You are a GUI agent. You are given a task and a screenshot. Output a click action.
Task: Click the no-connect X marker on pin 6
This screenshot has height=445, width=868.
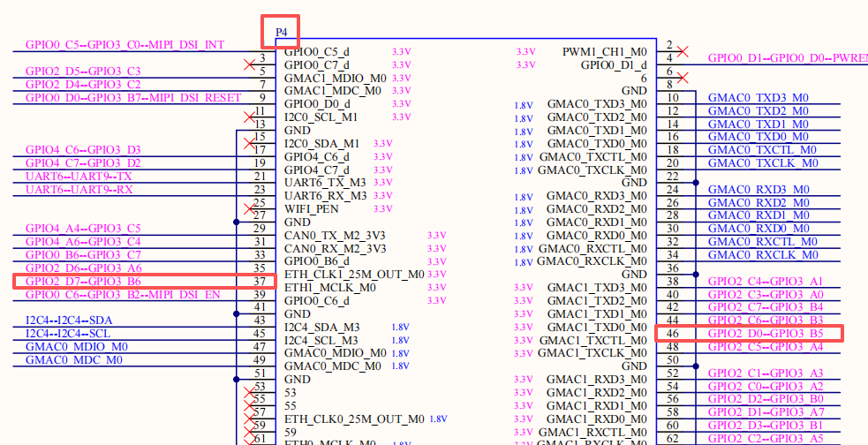point(683,78)
